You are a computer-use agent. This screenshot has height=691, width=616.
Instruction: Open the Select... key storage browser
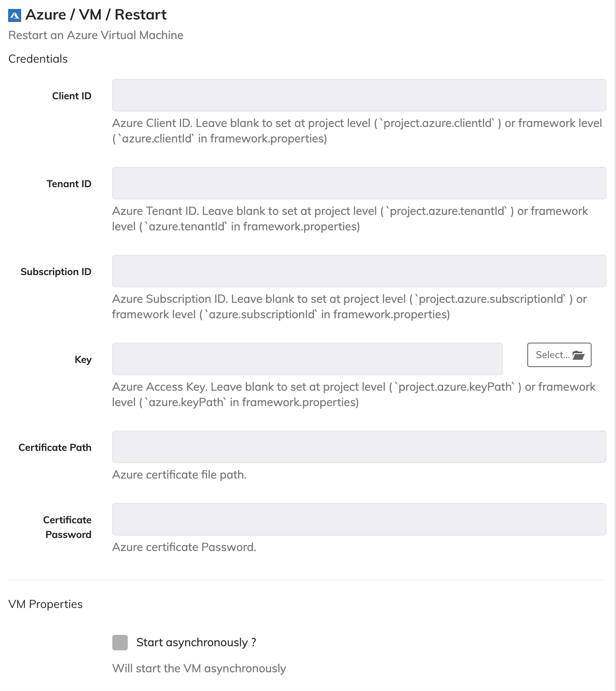559,355
